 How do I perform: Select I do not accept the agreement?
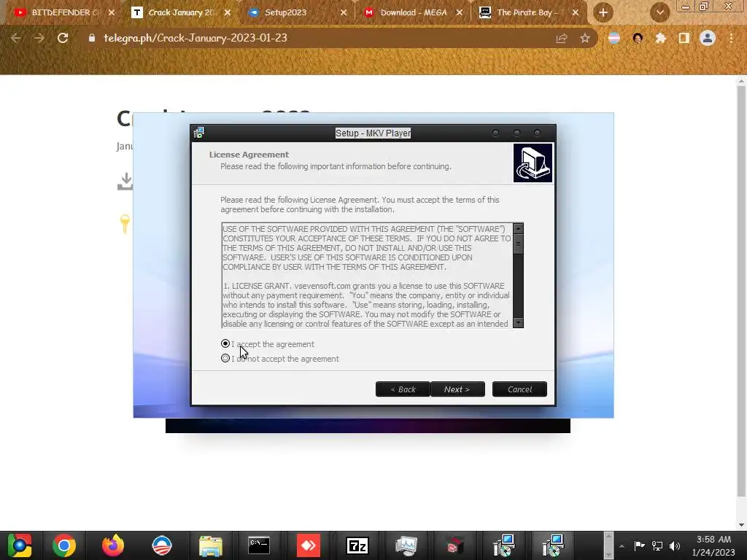pyautogui.click(x=225, y=358)
